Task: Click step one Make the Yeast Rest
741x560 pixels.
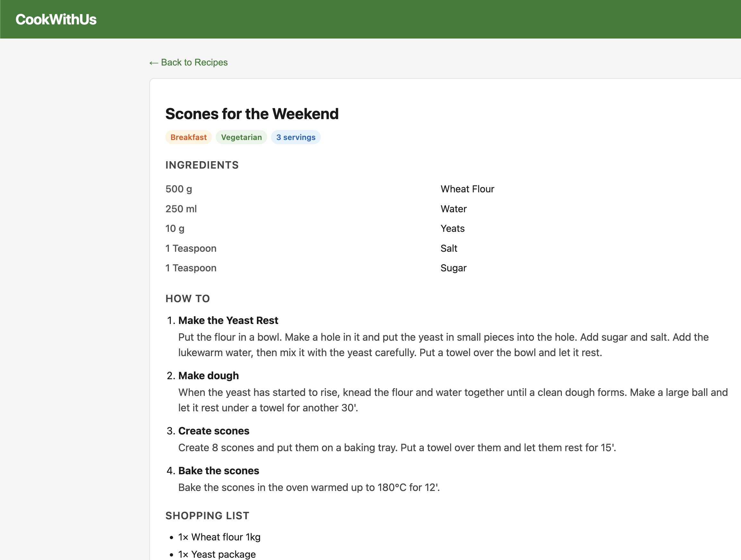Action: [x=228, y=320]
